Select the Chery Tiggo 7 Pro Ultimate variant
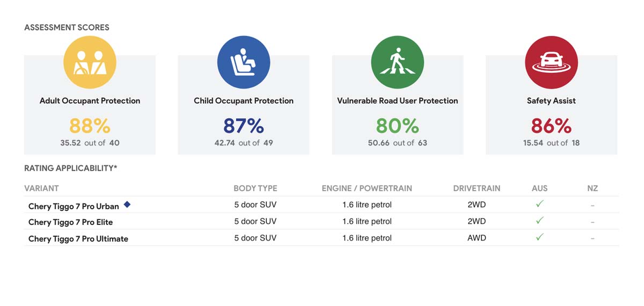Viewport: 644px width, 306px height. point(78,239)
